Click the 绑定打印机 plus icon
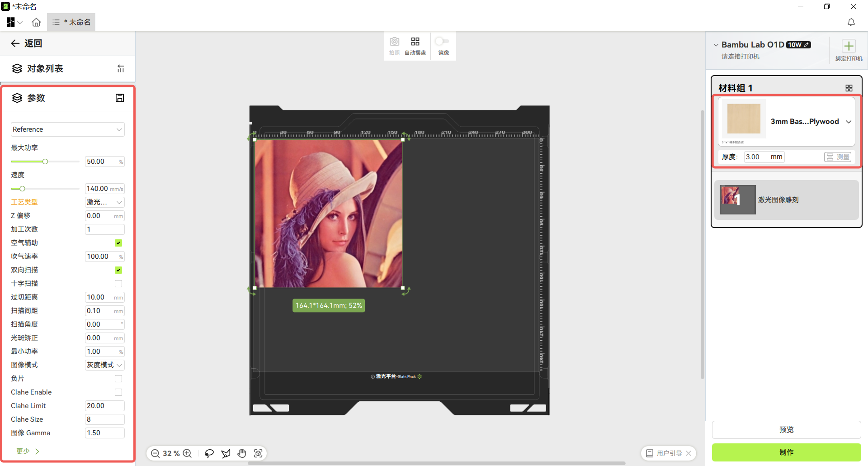 pos(849,46)
